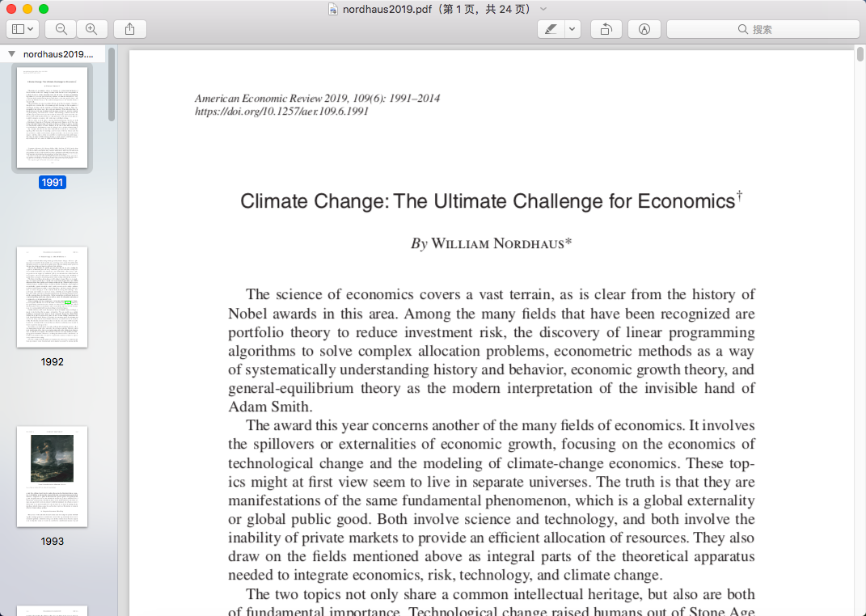
Task: Select the page 1993 thumbnail
Action: pos(52,476)
